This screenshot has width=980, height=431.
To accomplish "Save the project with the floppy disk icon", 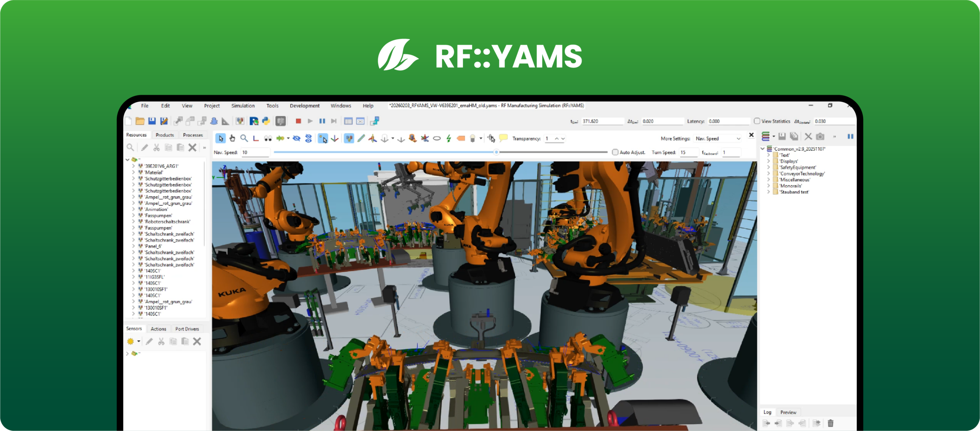I will [x=152, y=121].
